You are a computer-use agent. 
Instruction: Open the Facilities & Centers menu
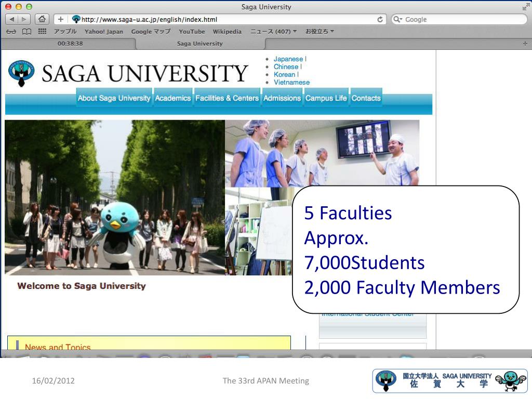pos(227,98)
